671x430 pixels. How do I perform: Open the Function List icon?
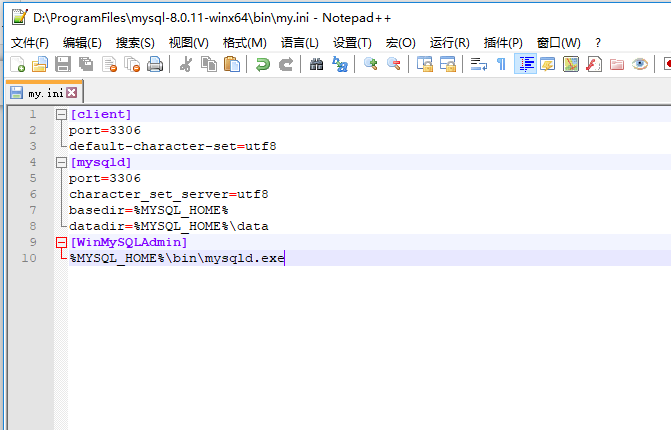tap(594, 65)
